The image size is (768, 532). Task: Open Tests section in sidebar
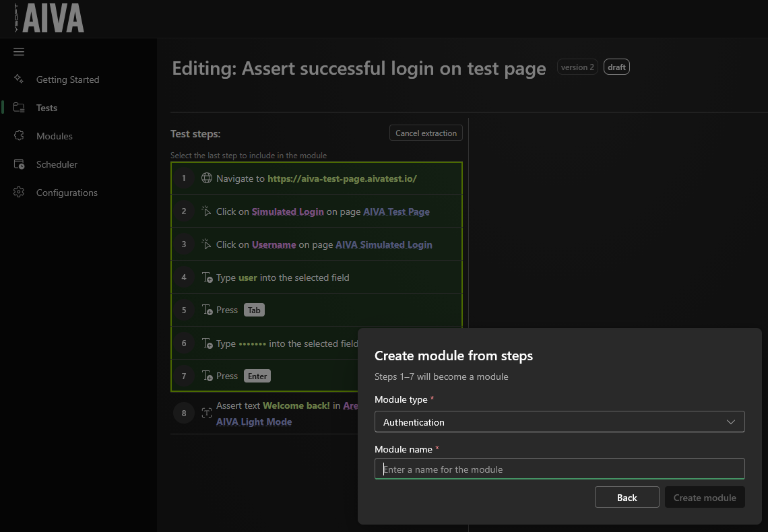[46, 108]
